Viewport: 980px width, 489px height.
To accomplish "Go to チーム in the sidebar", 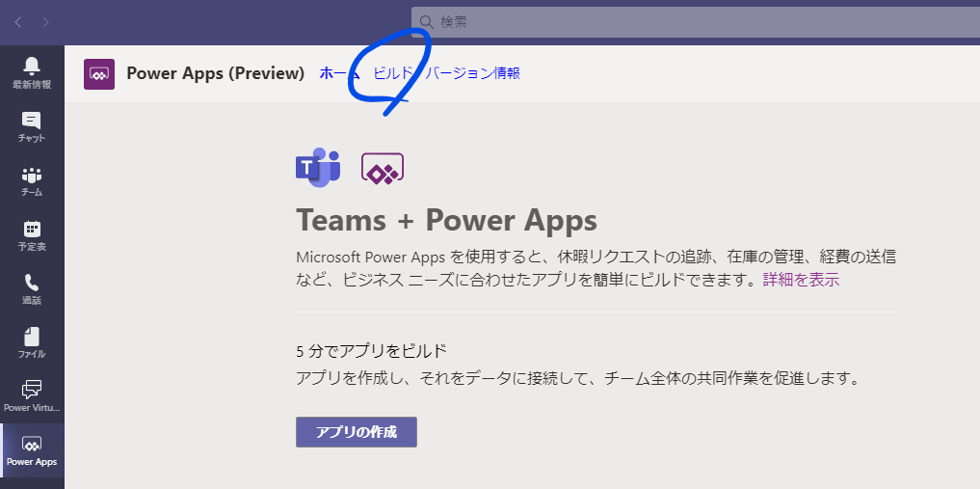I will coord(32,181).
